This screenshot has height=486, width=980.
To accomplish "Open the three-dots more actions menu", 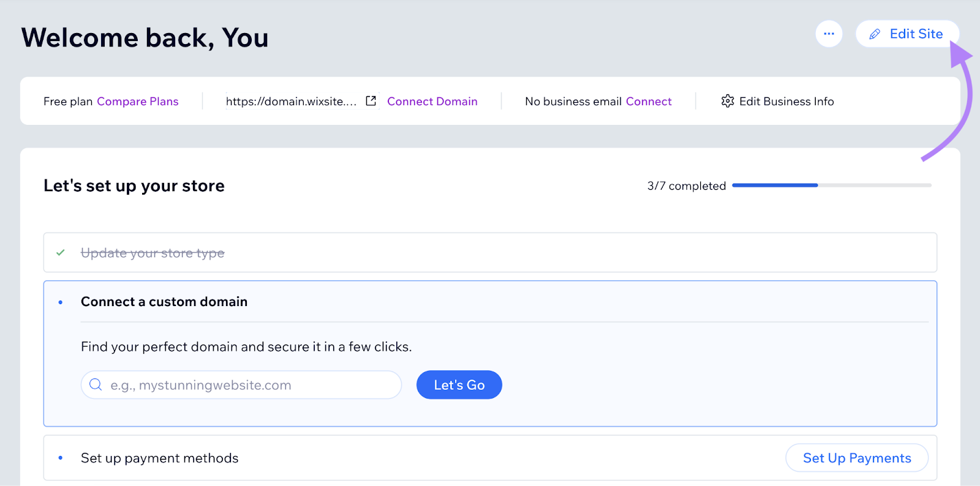I will (829, 34).
